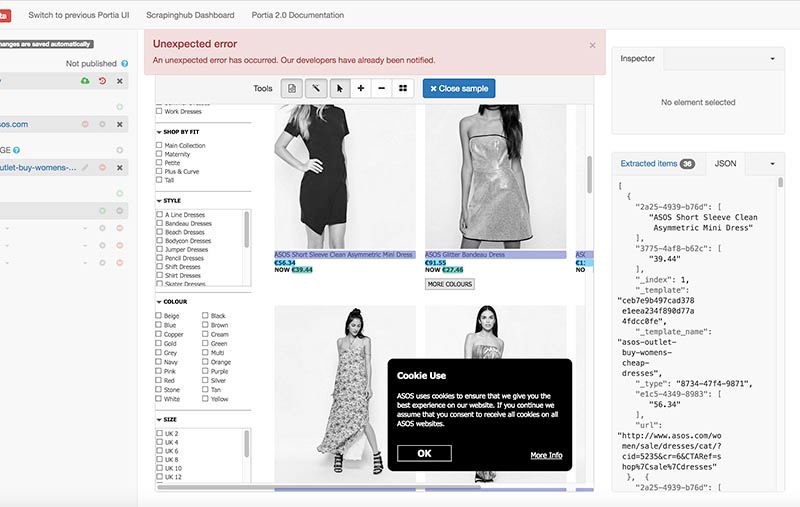Select the minus remove-element tool
The width and height of the screenshot is (800, 507).
(382, 88)
